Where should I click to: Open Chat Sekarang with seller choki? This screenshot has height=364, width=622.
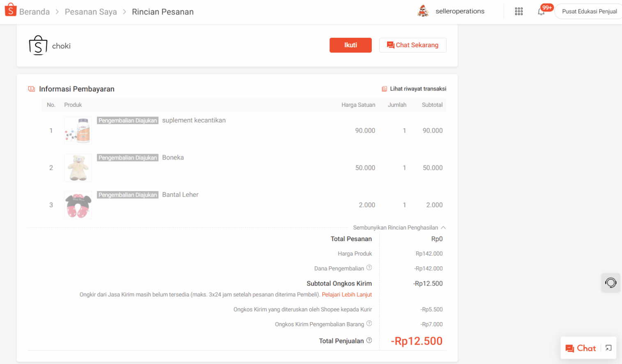[x=412, y=45]
